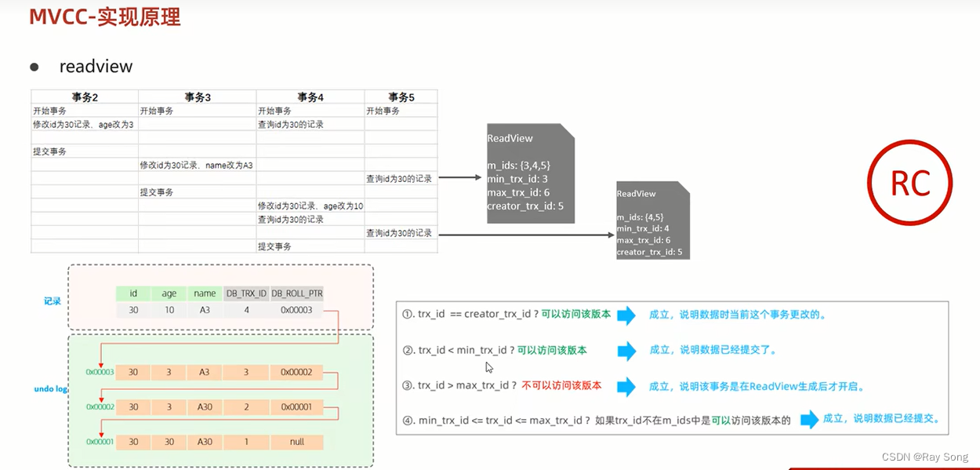Select the "事务2" column header
This screenshot has width=980, height=470.
[84, 97]
